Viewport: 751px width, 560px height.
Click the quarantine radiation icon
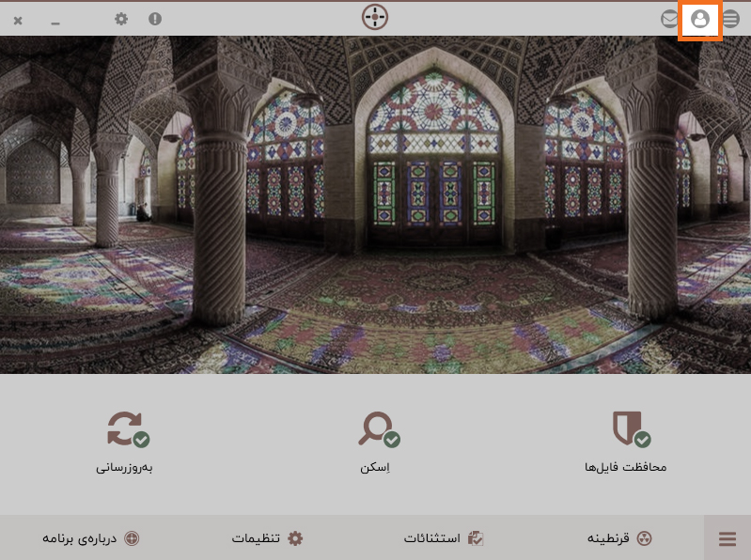coord(644,538)
